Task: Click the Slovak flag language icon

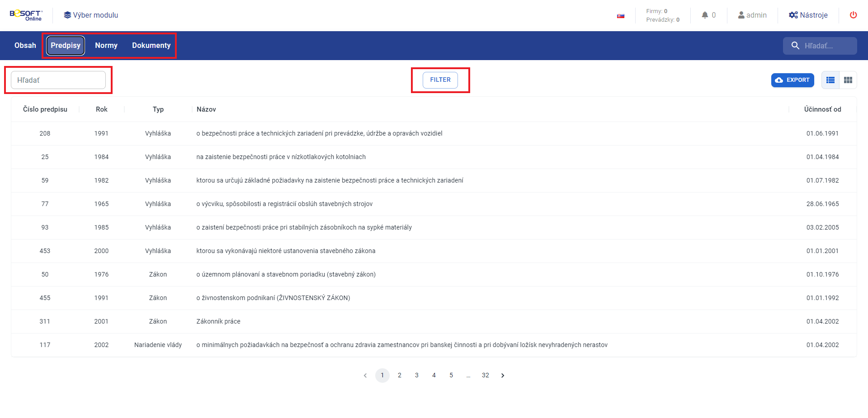Action: (x=621, y=16)
